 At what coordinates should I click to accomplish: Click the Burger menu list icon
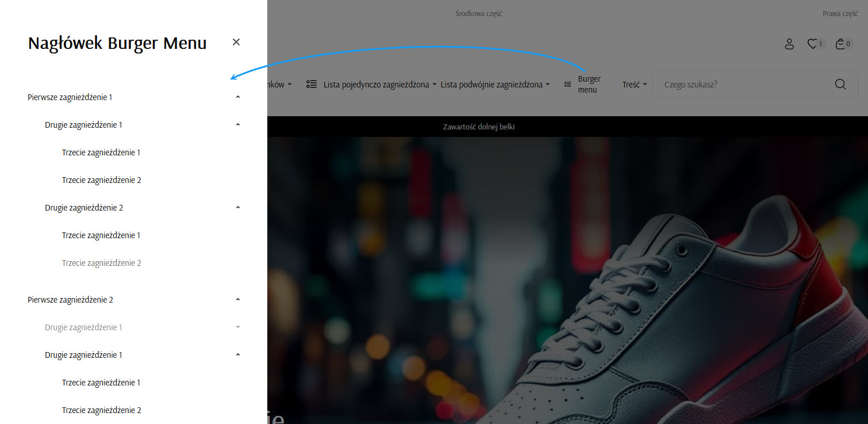coord(568,85)
